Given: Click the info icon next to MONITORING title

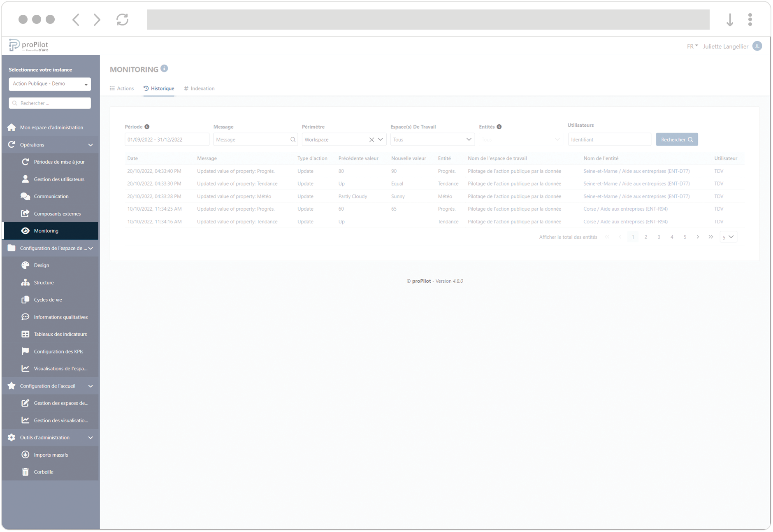Looking at the screenshot, I should click(x=165, y=68).
